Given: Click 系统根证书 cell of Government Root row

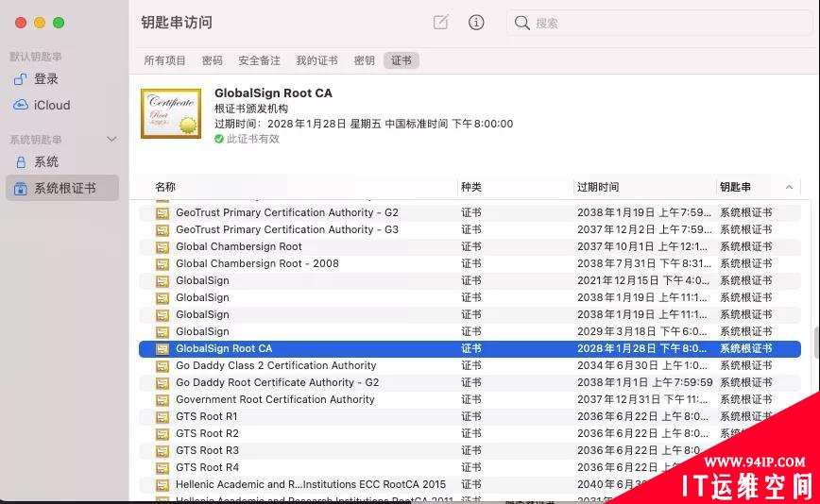Looking at the screenshot, I should [x=745, y=399].
